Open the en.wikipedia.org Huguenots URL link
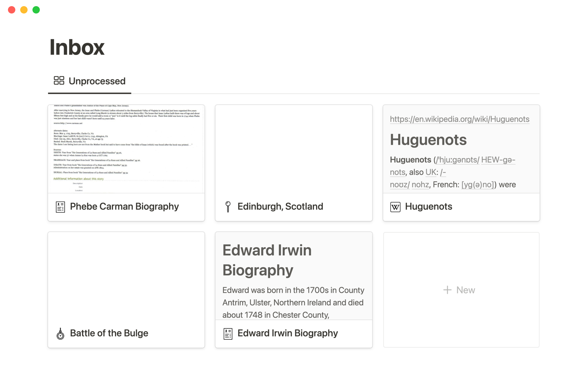Image resolution: width=588 pixels, height=368 pixels. click(x=459, y=119)
